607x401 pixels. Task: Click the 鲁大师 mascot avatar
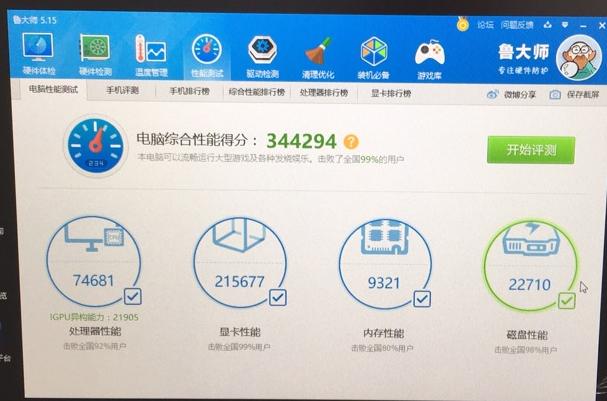(579, 57)
